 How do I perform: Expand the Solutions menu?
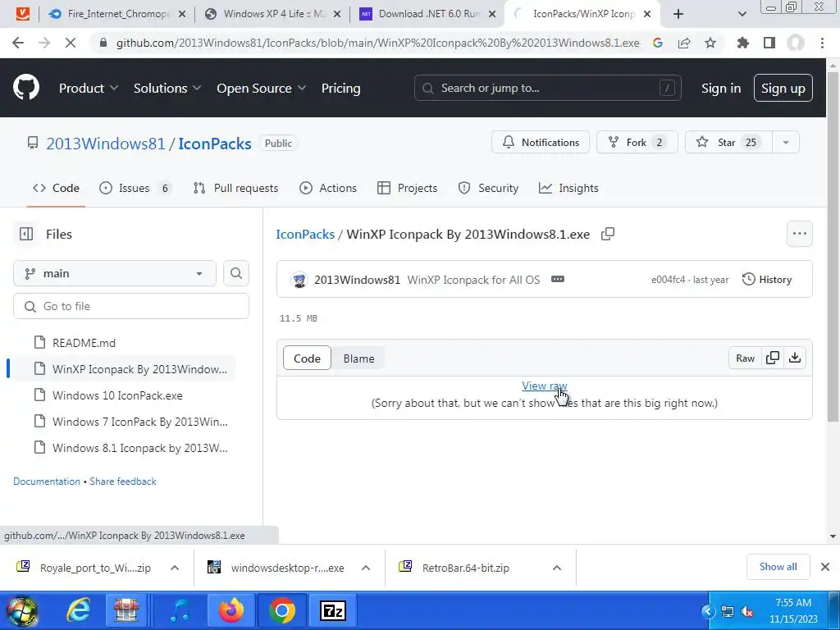pos(167,89)
